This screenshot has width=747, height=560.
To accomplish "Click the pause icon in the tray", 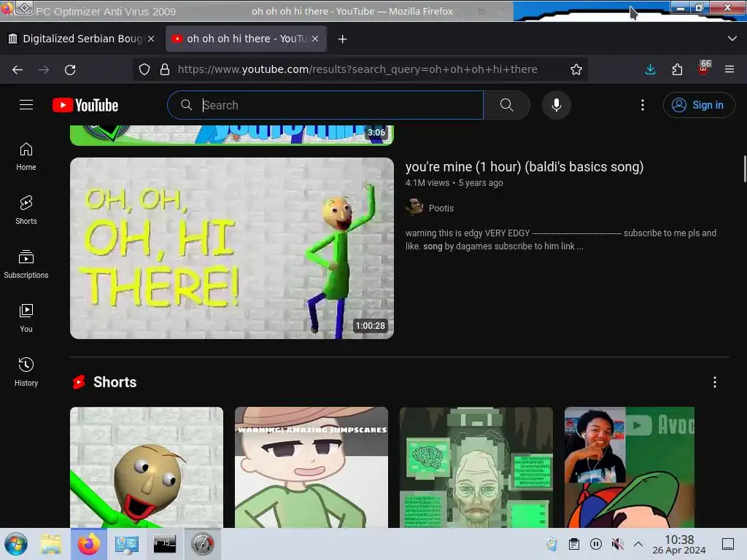I will tap(595, 544).
